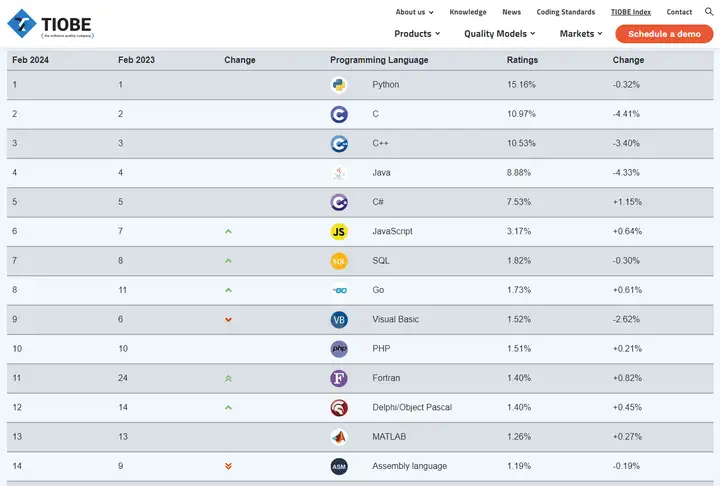Expand the Markets dropdown
Screen dimensions: 720x486
point(581,34)
